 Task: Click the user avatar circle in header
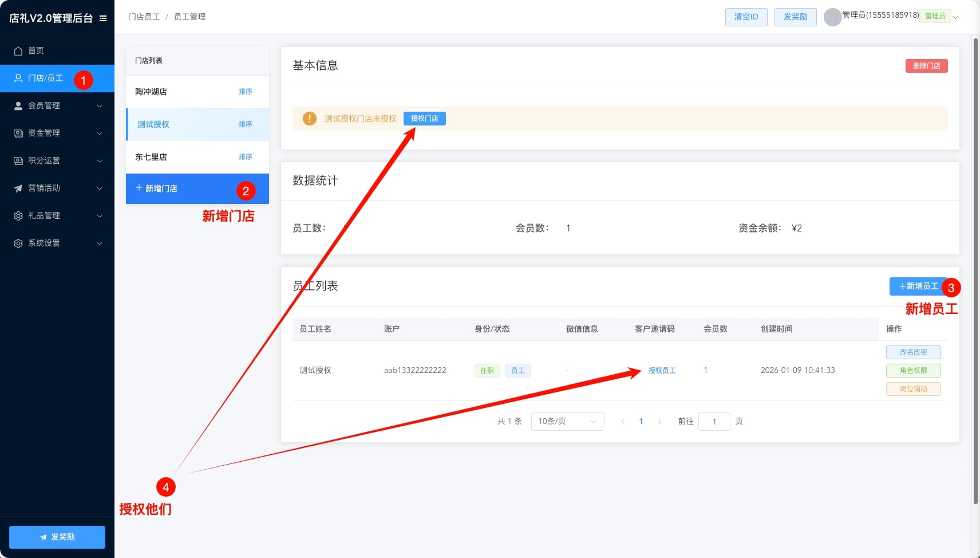pyautogui.click(x=832, y=17)
